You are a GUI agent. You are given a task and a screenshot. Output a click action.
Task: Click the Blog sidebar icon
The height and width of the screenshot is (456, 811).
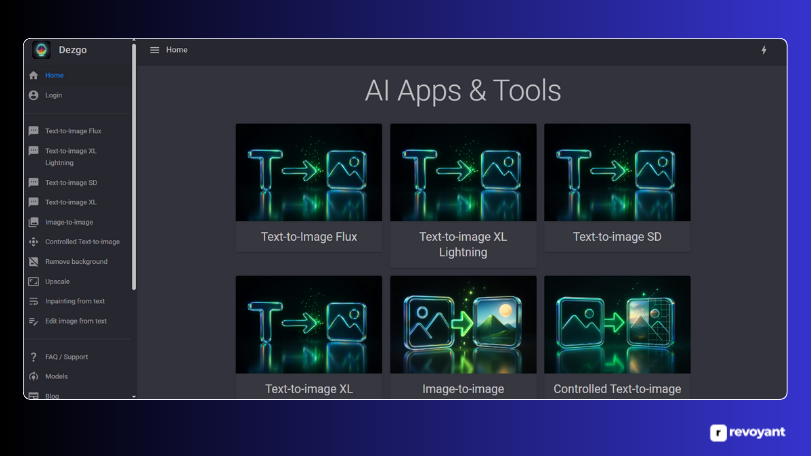34,396
